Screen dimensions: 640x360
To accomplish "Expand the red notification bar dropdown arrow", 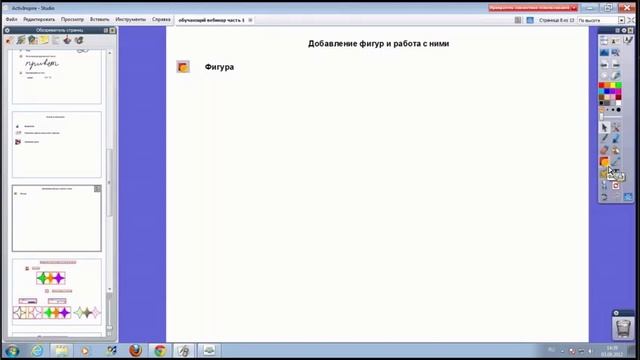I will [x=574, y=8].
